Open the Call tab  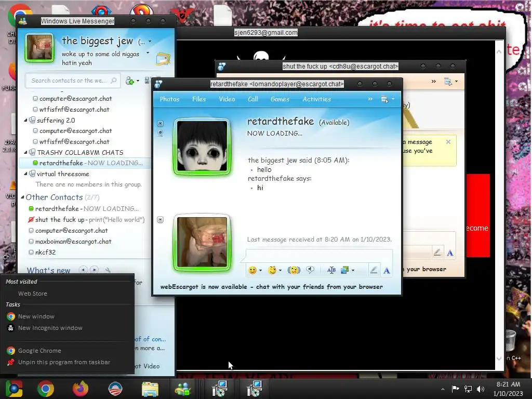point(253,99)
